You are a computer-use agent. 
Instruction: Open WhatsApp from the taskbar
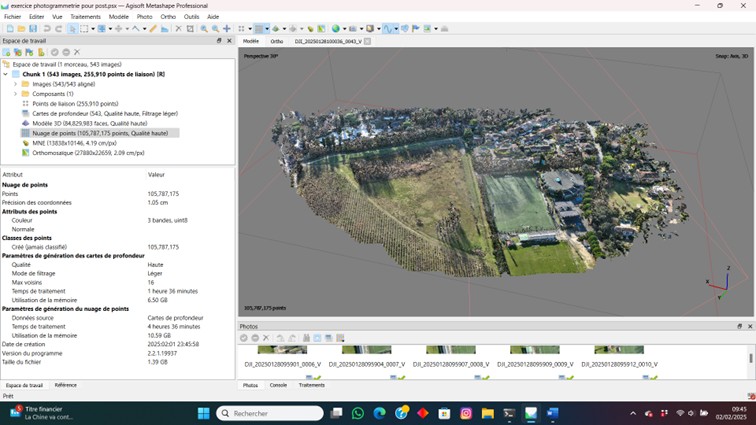[358, 413]
